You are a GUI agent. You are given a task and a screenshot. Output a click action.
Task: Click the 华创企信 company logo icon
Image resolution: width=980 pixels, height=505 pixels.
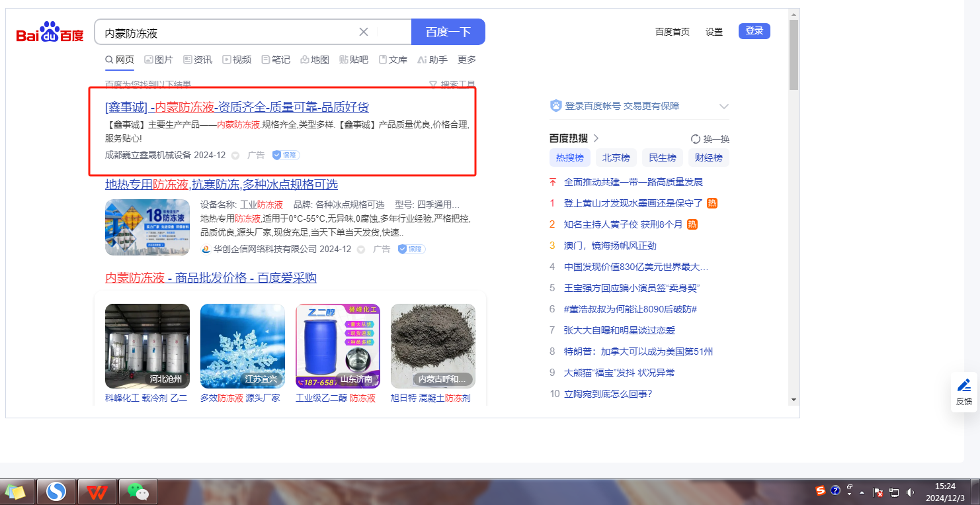[x=206, y=249]
